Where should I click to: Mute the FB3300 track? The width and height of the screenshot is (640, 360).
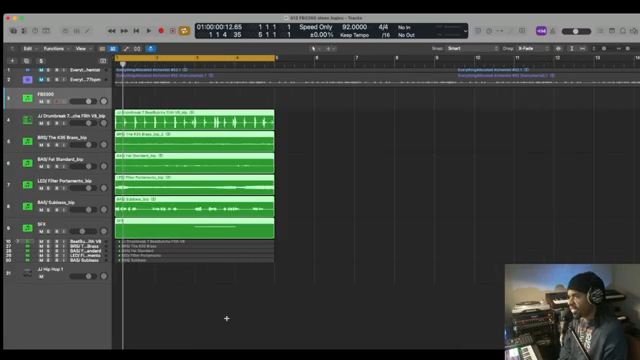41,102
